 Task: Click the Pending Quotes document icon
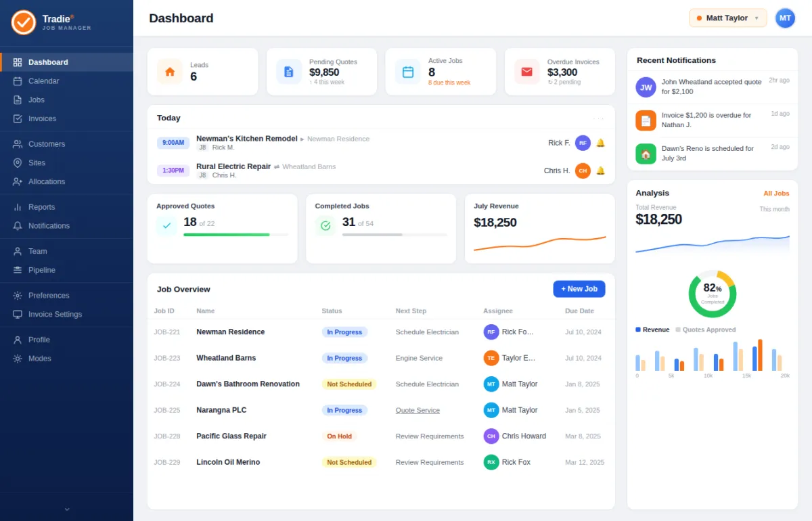[289, 72]
